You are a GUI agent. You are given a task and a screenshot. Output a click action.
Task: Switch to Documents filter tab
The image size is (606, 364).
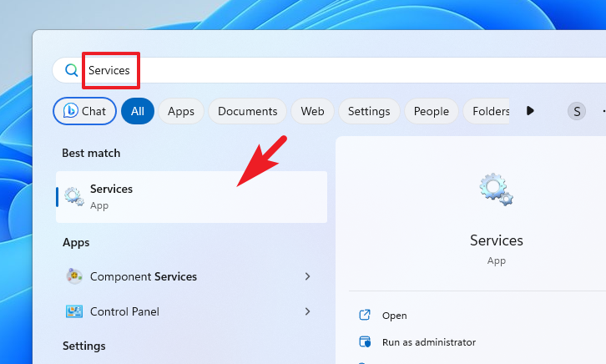click(247, 111)
